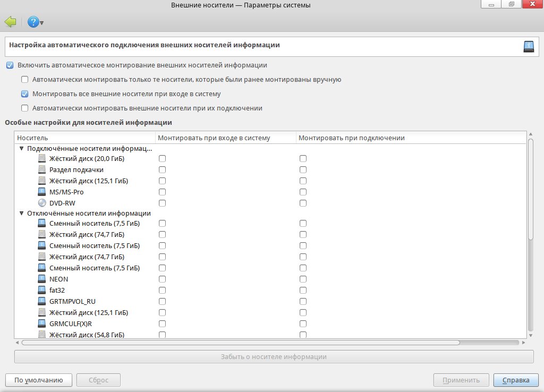Tick mount-on-login box for DVD-RW
This screenshot has height=392, width=544.
click(162, 203)
